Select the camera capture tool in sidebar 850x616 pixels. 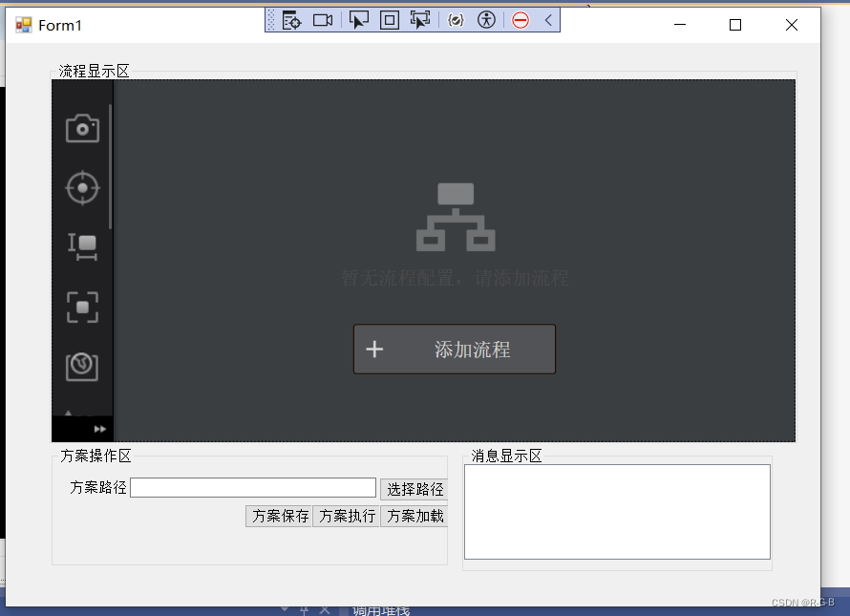[x=82, y=129]
